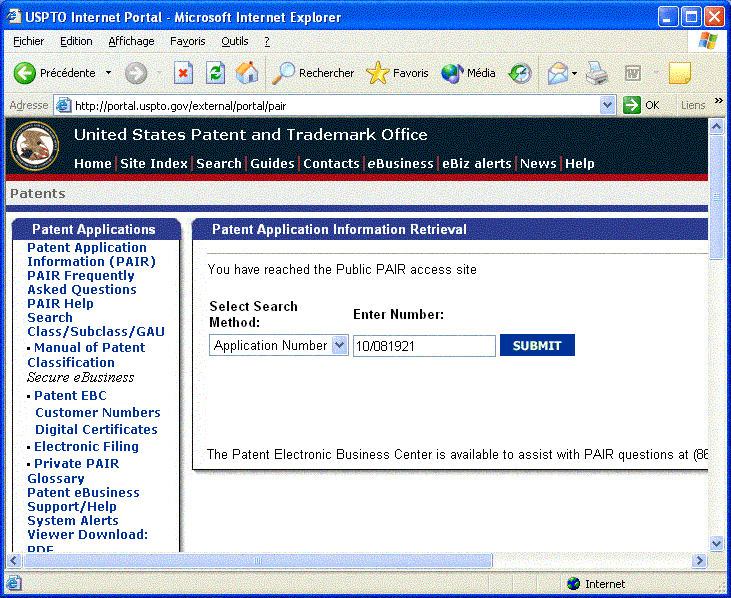Image resolution: width=731 pixels, height=598 pixels.
Task: Open the Help link in header navigation
Action: [579, 164]
